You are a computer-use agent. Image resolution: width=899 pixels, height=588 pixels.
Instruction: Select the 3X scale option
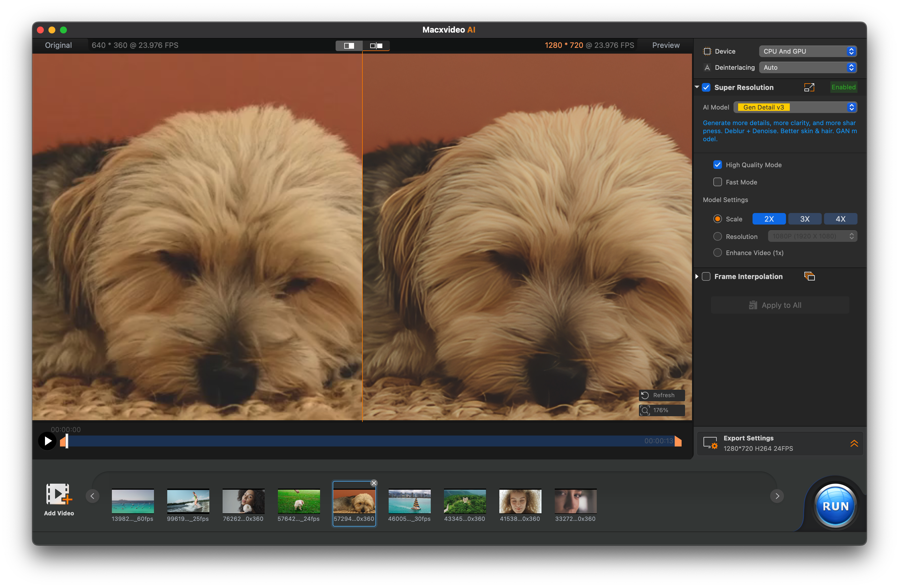click(804, 219)
